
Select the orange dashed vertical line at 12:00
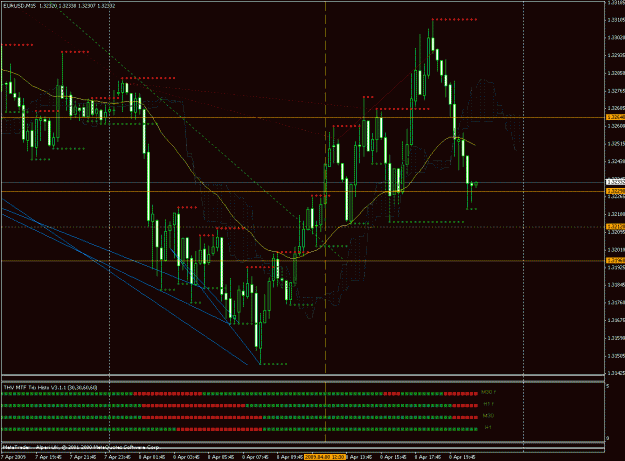pos(326,187)
